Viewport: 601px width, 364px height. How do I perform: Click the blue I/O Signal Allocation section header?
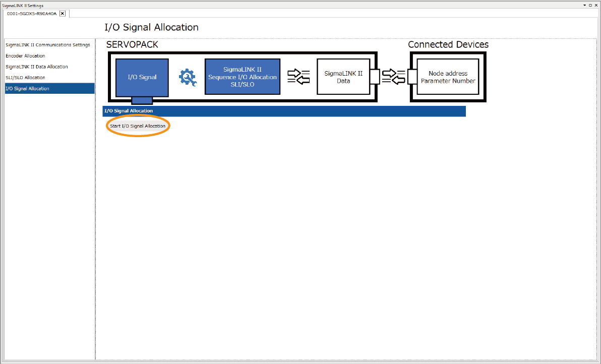pos(284,111)
